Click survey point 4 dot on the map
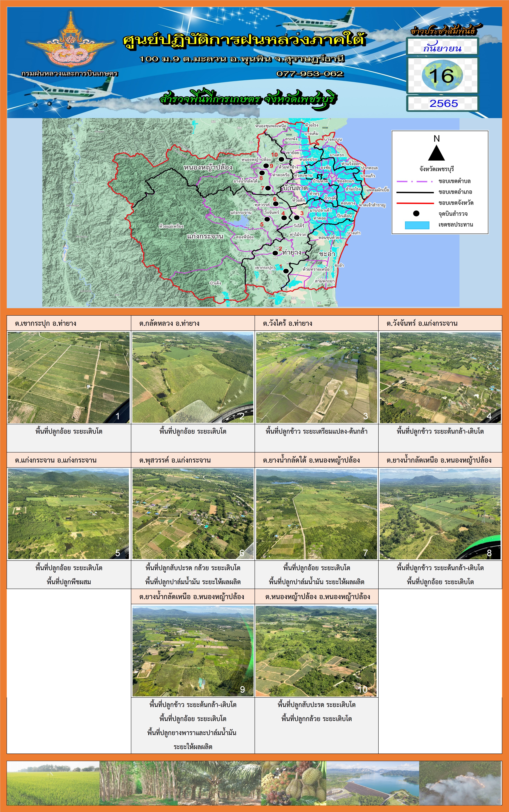The height and width of the screenshot is (812, 509). tap(284, 218)
